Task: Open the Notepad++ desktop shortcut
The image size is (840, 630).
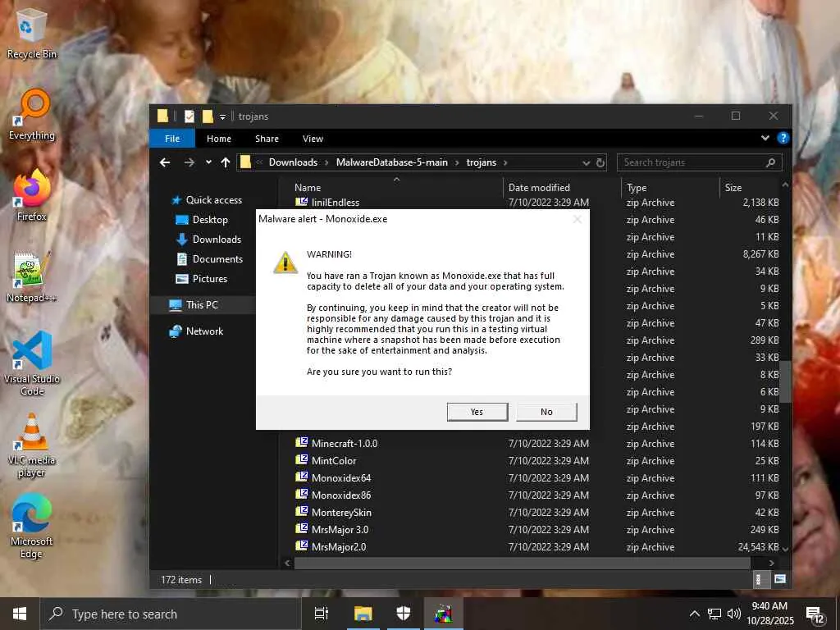Action: pos(32,277)
